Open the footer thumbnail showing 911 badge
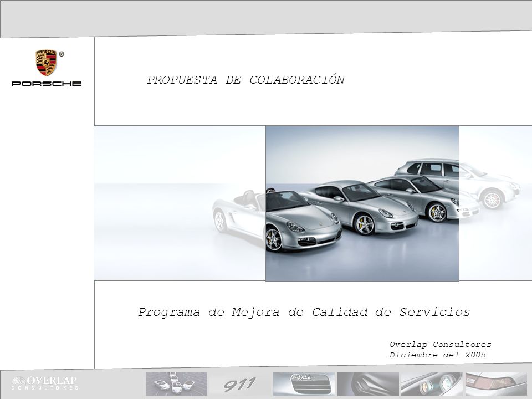 240,383
